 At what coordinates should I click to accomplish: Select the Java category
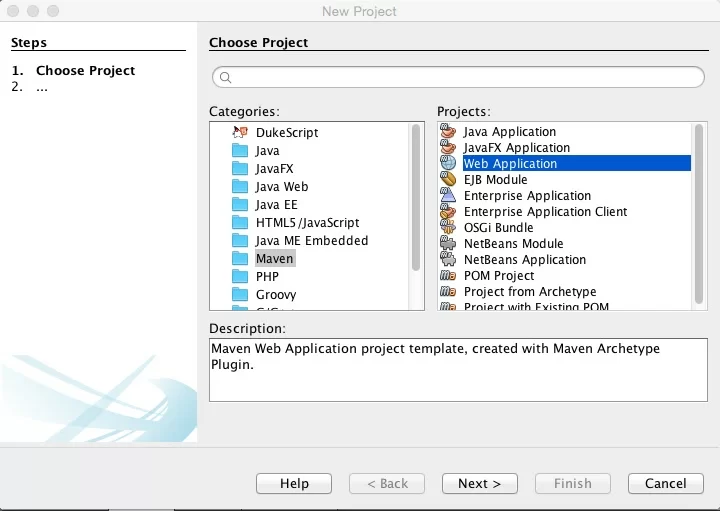(x=268, y=151)
